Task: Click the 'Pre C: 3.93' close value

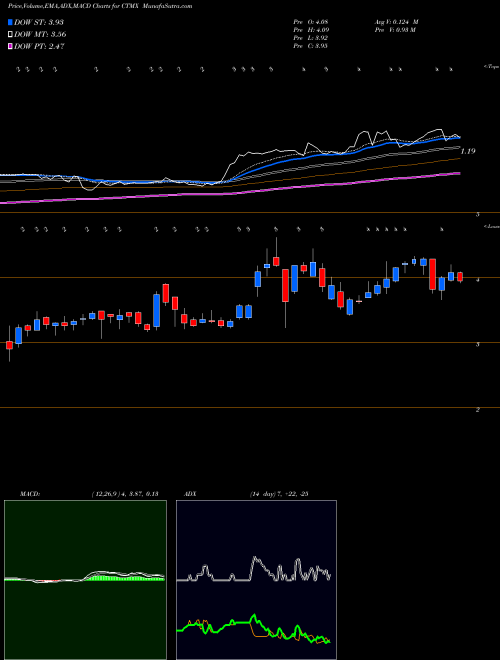Action: [x=311, y=46]
